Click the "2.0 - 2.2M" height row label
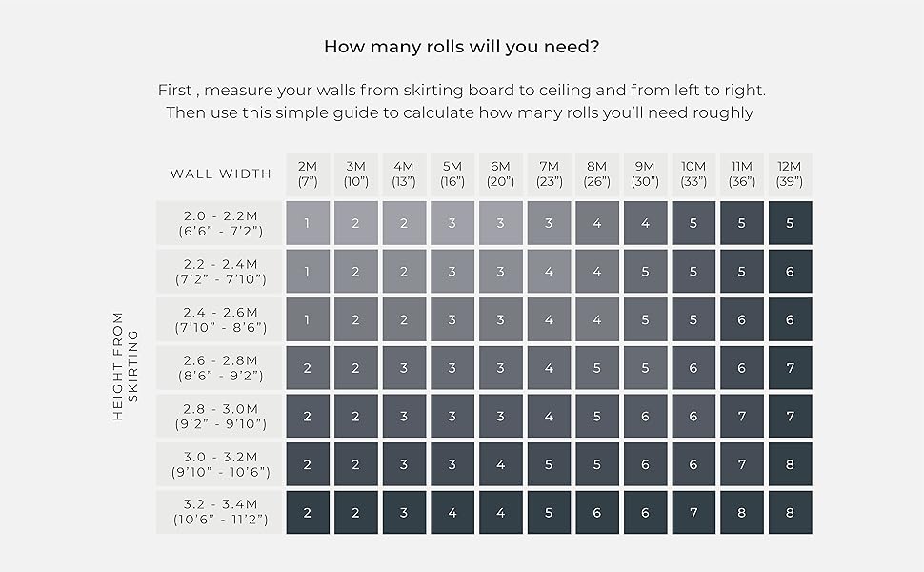 pyautogui.click(x=220, y=223)
